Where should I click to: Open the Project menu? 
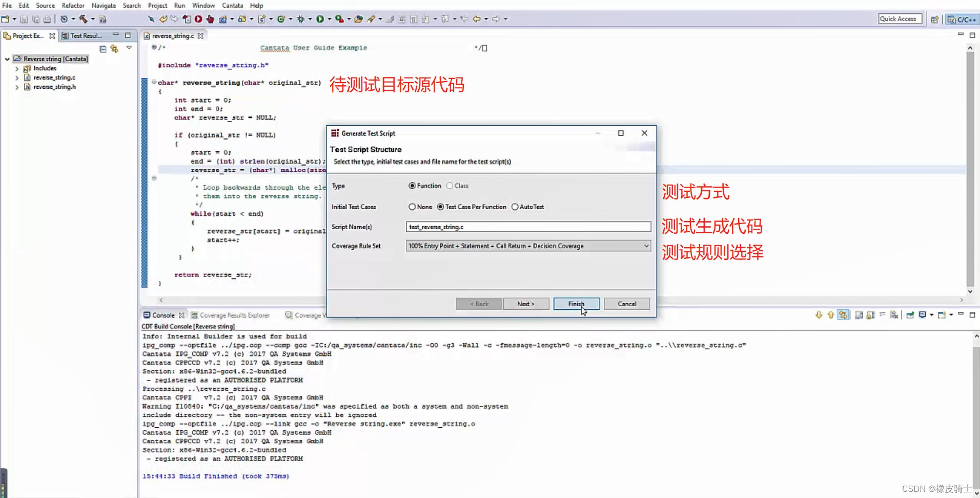coord(157,5)
